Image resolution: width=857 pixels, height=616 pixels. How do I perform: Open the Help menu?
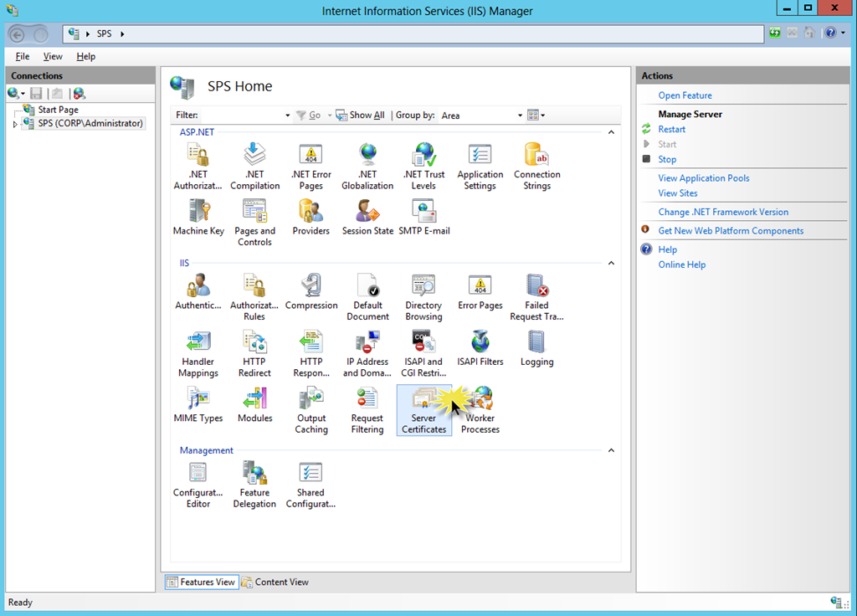86,56
